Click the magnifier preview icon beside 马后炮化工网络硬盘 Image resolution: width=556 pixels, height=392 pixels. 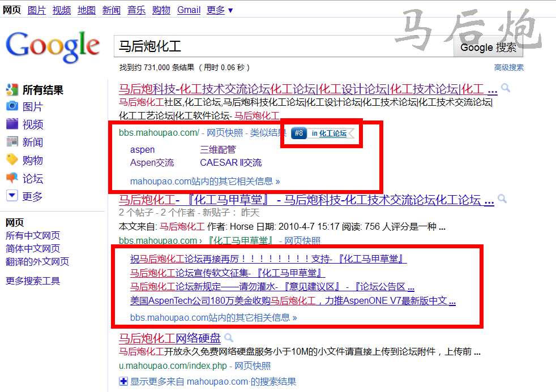pos(229,338)
